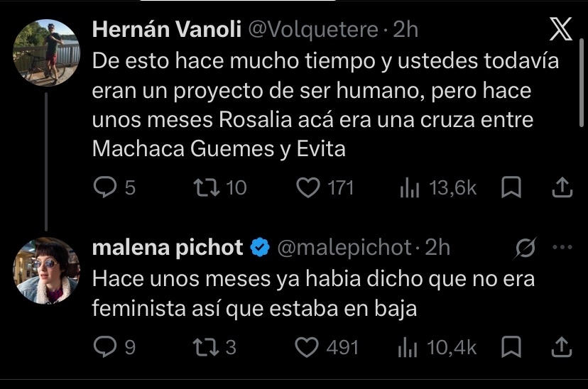Open more options menu on malena's tweet
The height and width of the screenshot is (389, 588).
[x=562, y=247]
